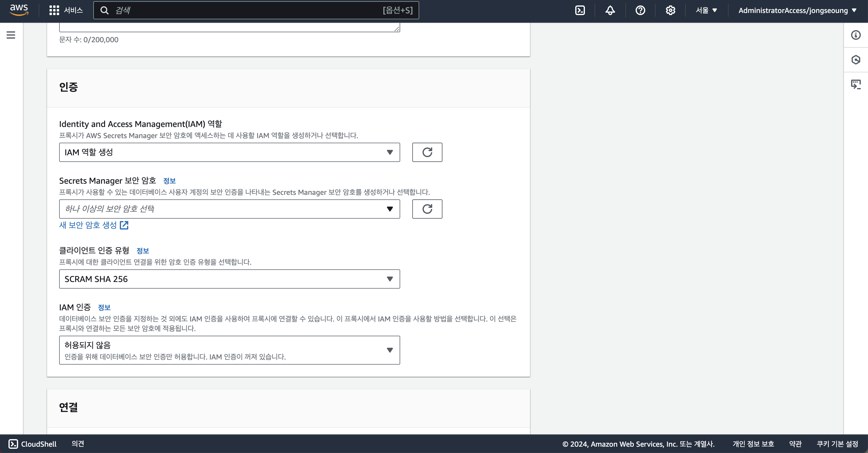Click 정보 link next to 클라이언트 인증 유형

tap(142, 251)
